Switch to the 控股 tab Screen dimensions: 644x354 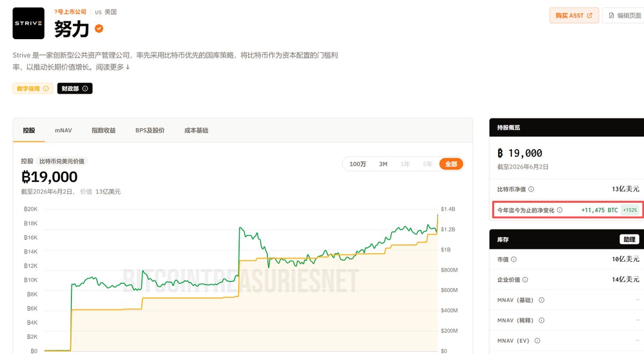(x=29, y=130)
